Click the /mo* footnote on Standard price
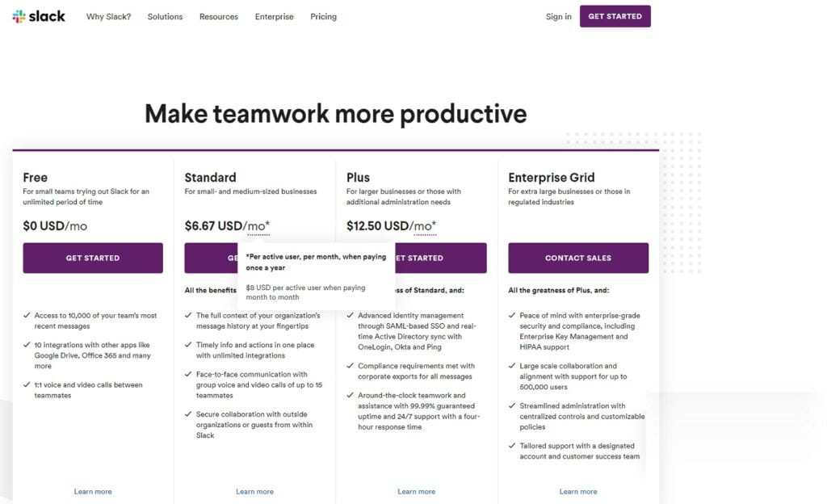The image size is (827, 504). pyautogui.click(x=258, y=226)
